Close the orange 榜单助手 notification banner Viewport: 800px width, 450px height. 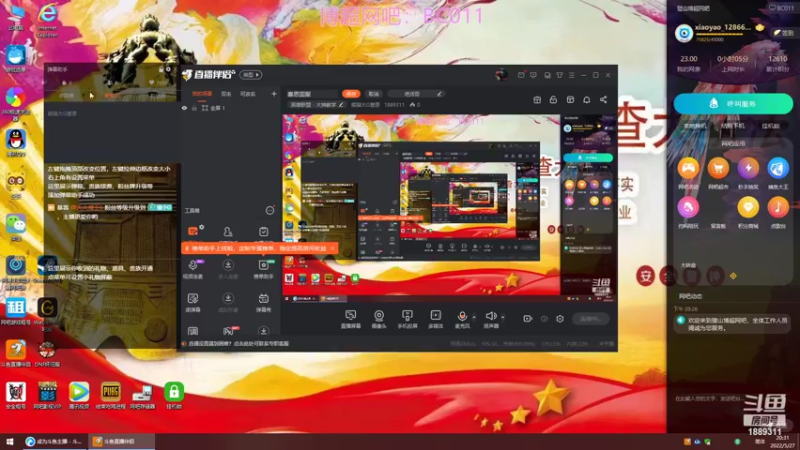click(332, 248)
